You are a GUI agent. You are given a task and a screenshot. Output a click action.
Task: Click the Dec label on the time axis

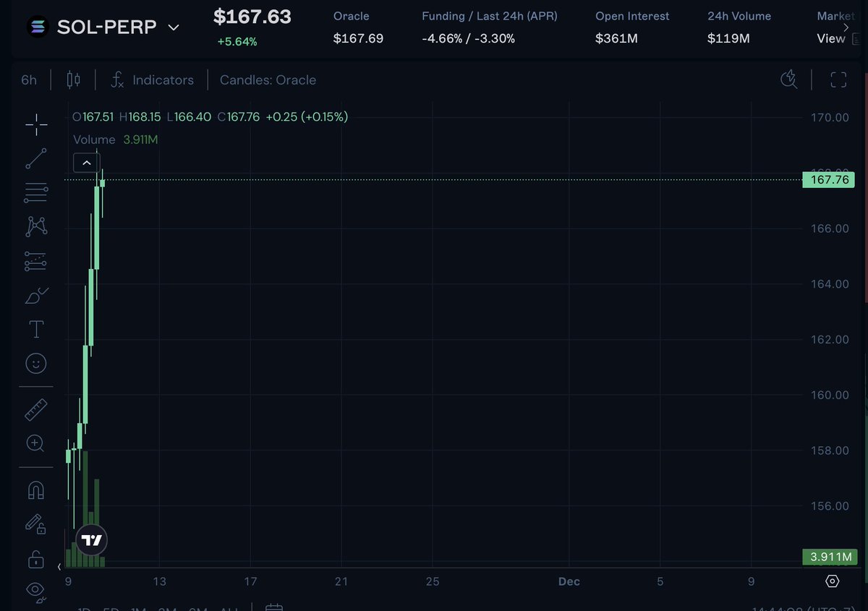pos(569,581)
